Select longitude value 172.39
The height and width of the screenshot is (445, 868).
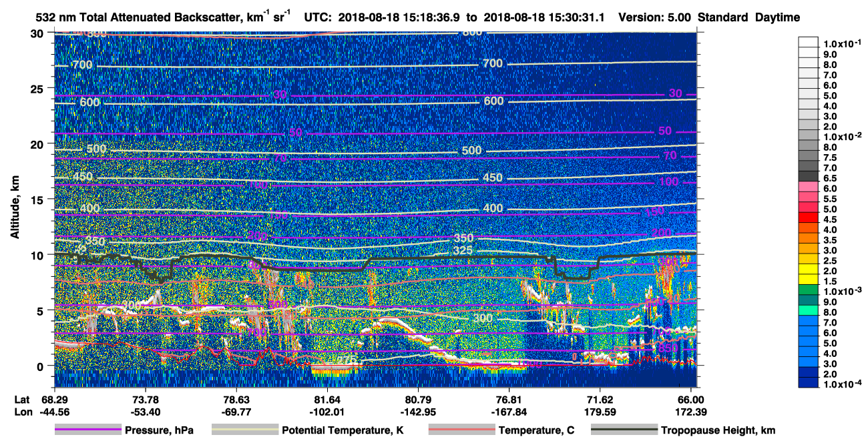691,412
